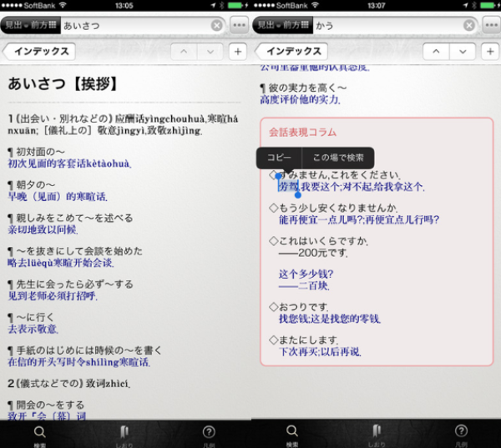Add bookmark with plus button, right screen
Image resolution: width=501 pixels, height=448 pixels.
[490, 52]
